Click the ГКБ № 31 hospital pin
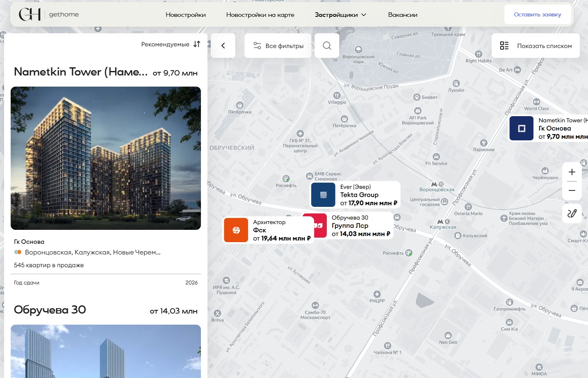 point(300,133)
